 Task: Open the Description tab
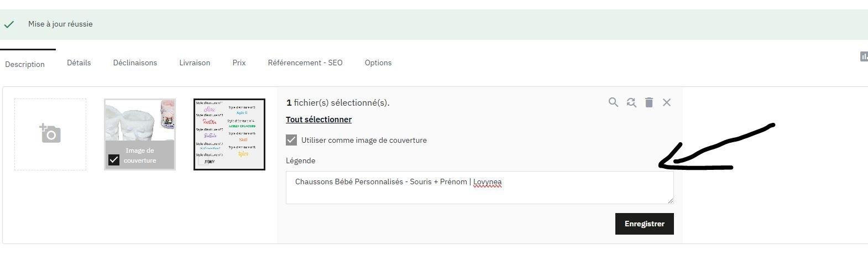click(25, 64)
